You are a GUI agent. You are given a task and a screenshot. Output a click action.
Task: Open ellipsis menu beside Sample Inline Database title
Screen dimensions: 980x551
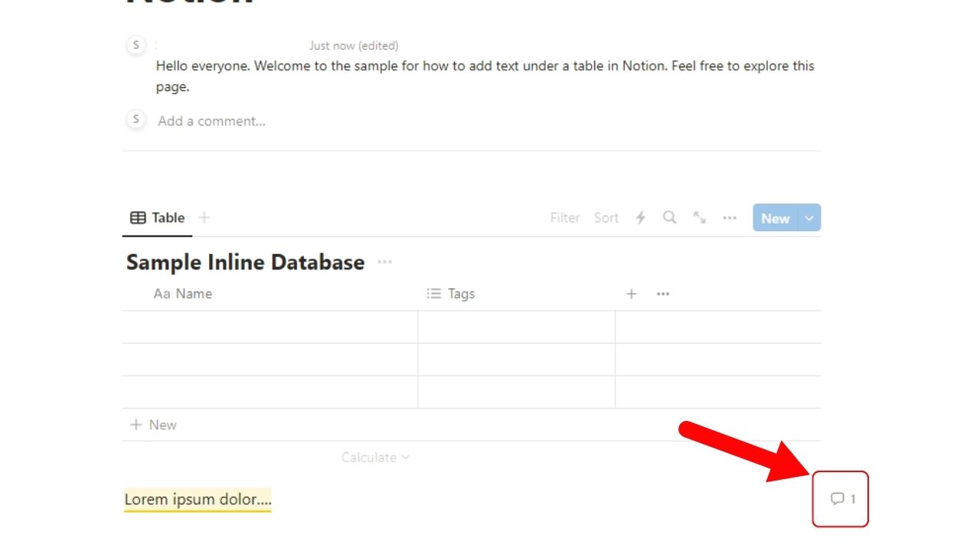384,262
